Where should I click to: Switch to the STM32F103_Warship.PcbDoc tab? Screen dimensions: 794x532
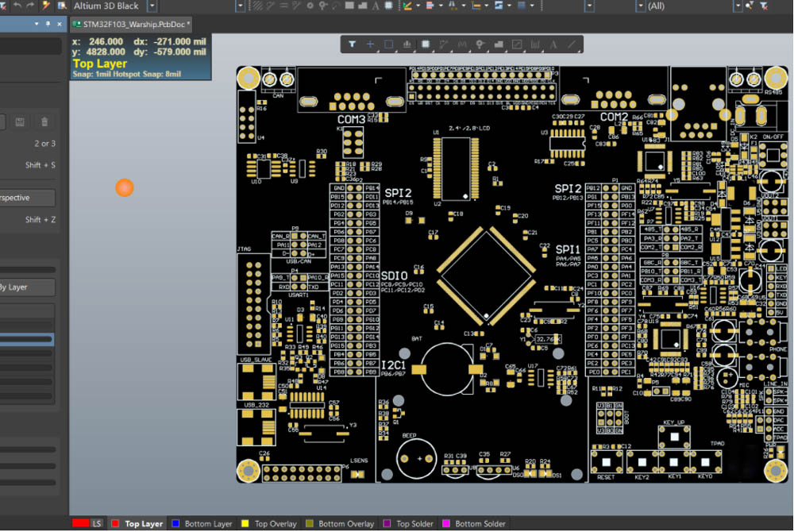point(131,24)
